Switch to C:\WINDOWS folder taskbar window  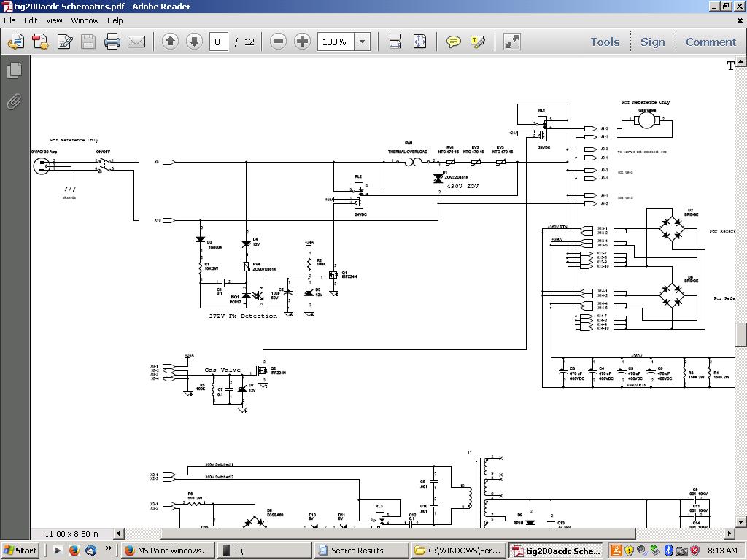(458, 551)
